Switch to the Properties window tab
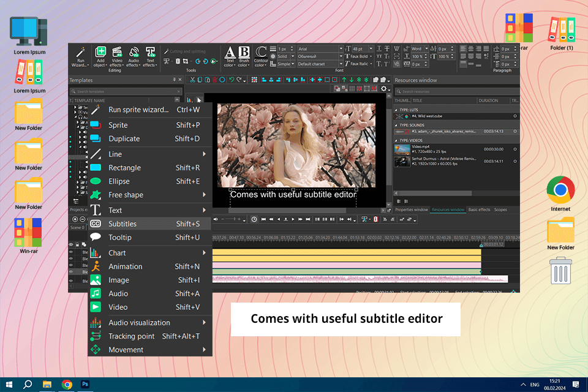Viewport: 588px width, 392px height. (412, 209)
